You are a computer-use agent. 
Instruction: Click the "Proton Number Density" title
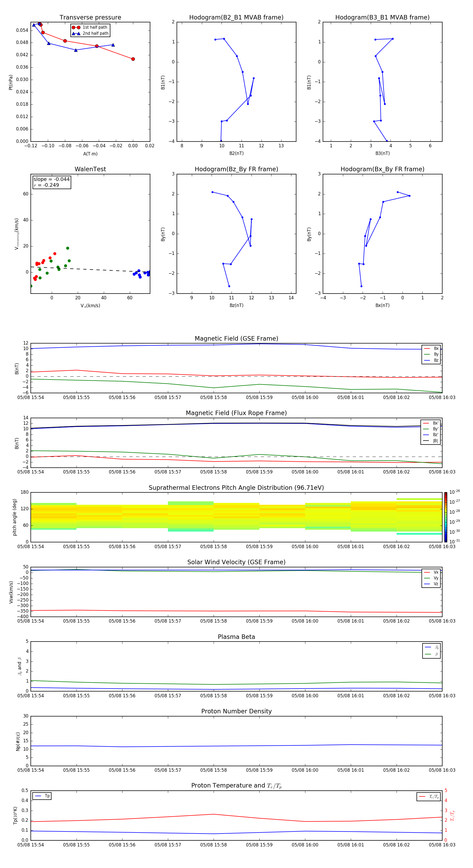(x=236, y=711)
